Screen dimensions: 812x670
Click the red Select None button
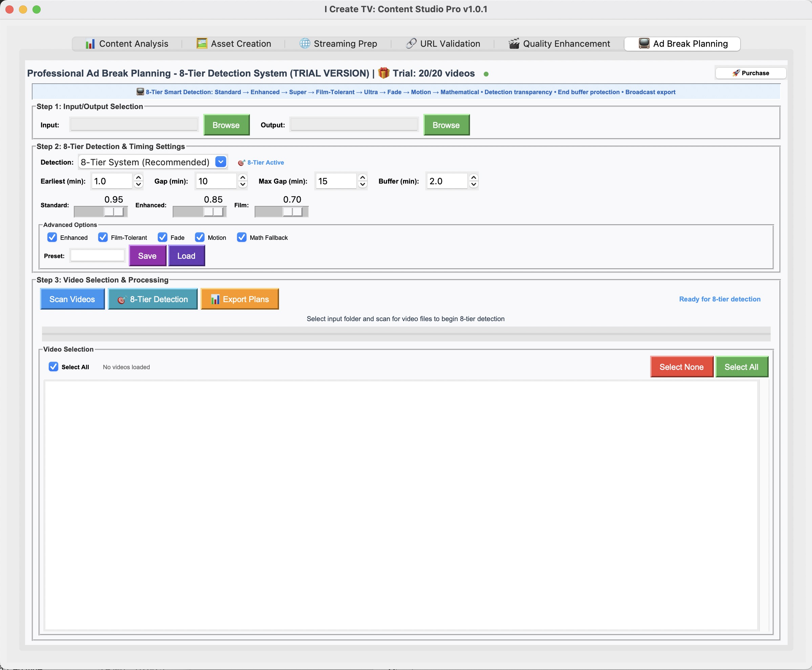(x=681, y=367)
